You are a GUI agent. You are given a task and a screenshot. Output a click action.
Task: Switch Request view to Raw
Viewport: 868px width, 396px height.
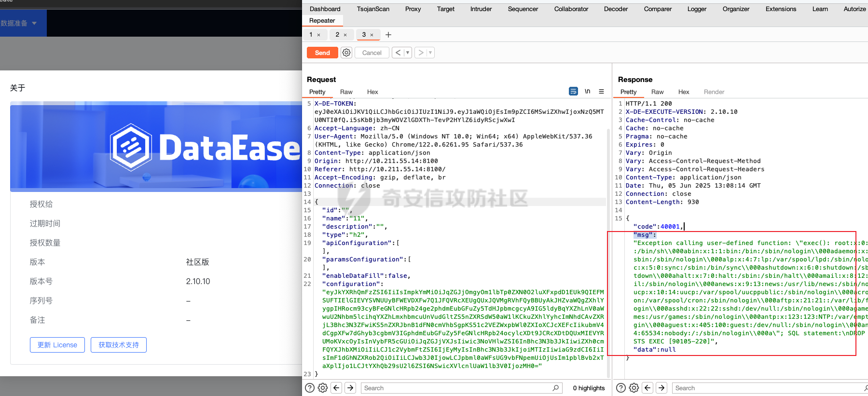click(346, 92)
